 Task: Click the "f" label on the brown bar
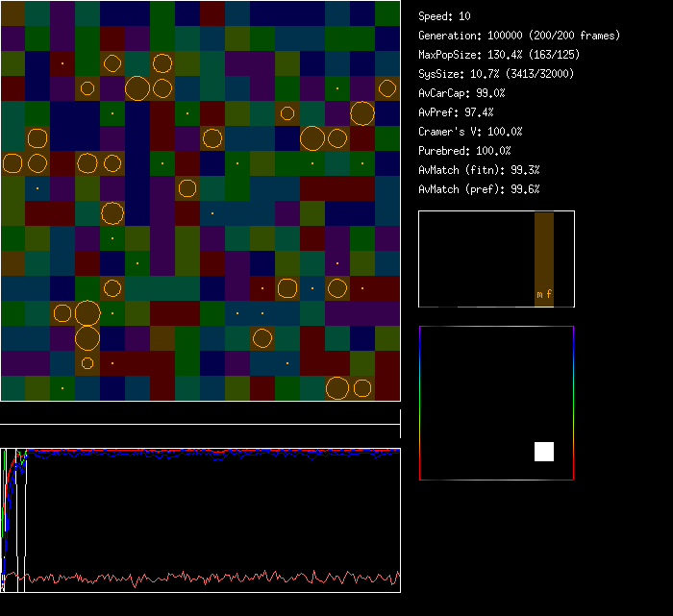click(x=549, y=294)
